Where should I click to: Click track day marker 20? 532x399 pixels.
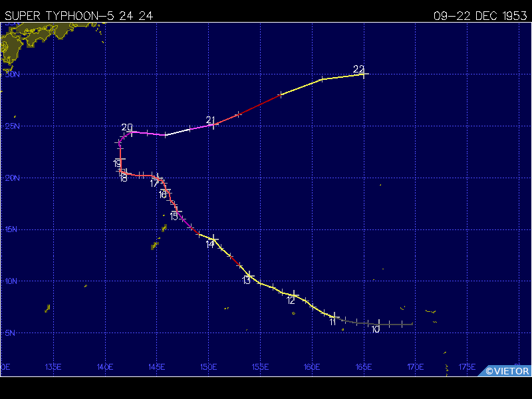point(127,127)
